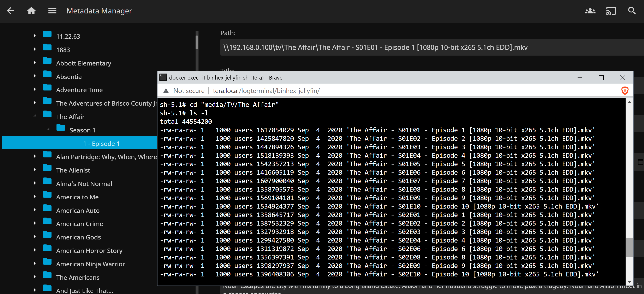The image size is (644, 294).
Task: Select The Alienist in the tree
Action: coord(73,170)
